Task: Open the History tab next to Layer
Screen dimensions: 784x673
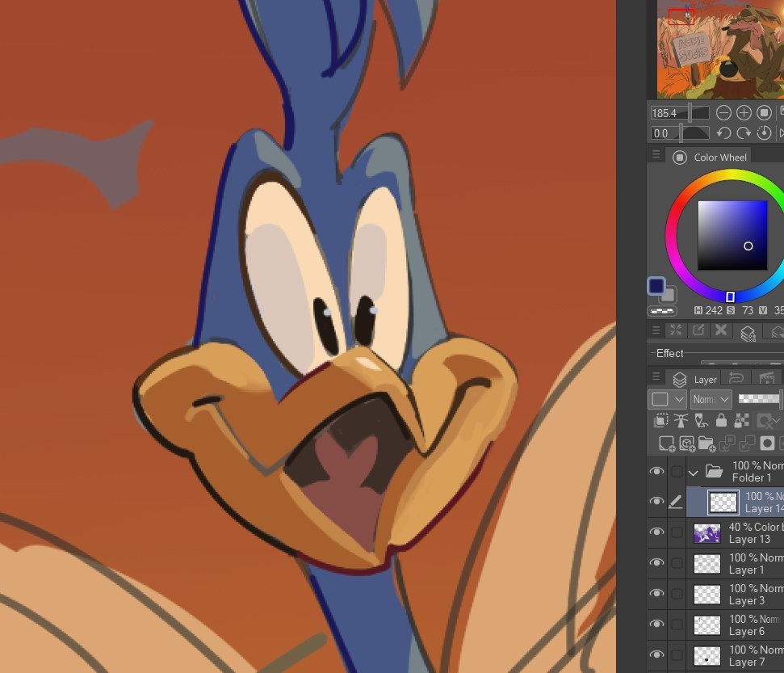Action: (x=736, y=378)
